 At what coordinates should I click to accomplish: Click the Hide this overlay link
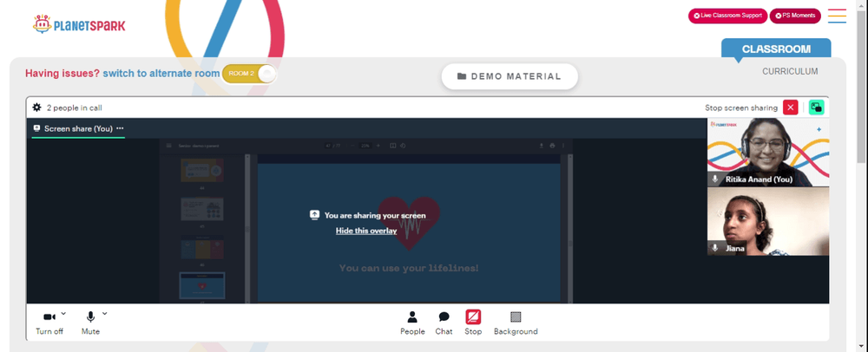pos(366,231)
